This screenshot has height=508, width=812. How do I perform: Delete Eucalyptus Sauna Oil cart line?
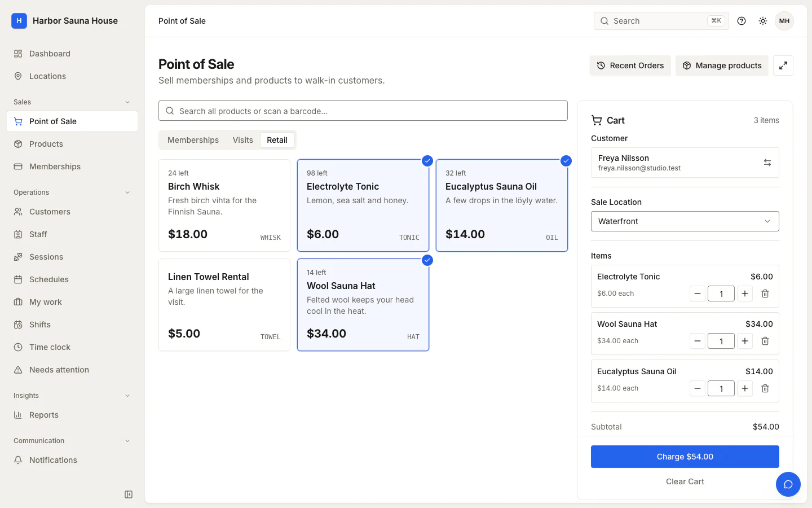[765, 388]
